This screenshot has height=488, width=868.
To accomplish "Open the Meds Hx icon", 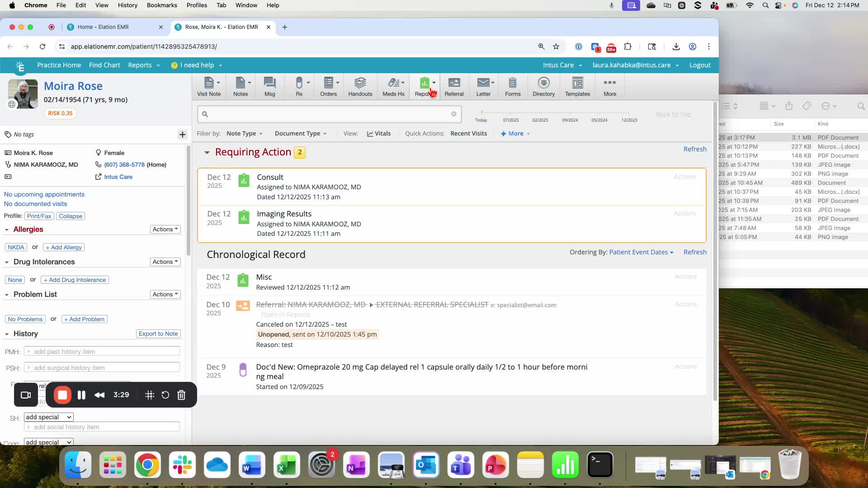I will click(393, 86).
